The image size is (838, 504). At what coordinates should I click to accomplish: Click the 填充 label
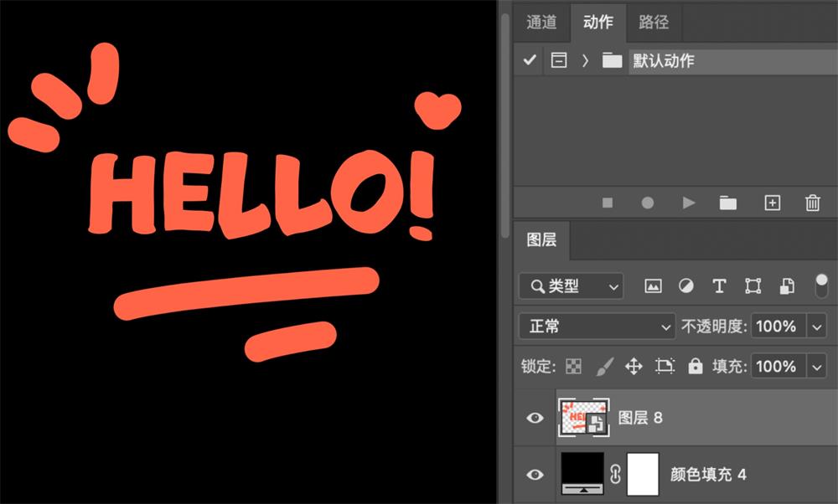pyautogui.click(x=730, y=366)
